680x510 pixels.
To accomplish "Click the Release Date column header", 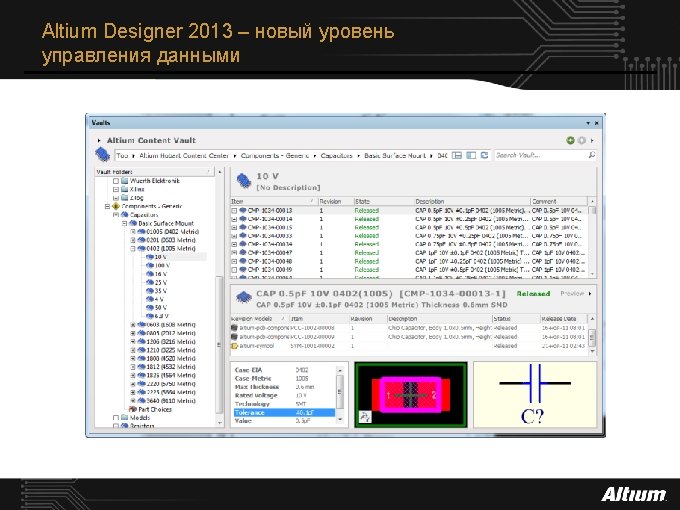I will click(564, 319).
